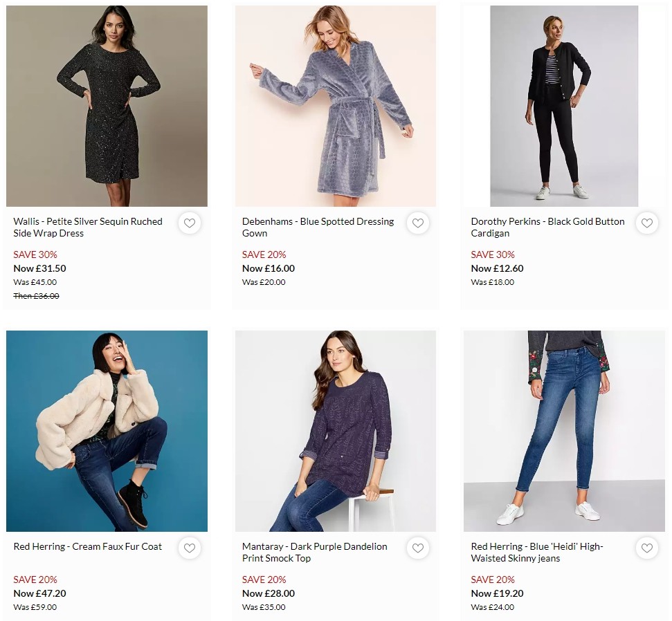Select the Black Gold Button Cardigan link
Image resolution: width=672 pixels, height=621 pixels.
pos(547,227)
